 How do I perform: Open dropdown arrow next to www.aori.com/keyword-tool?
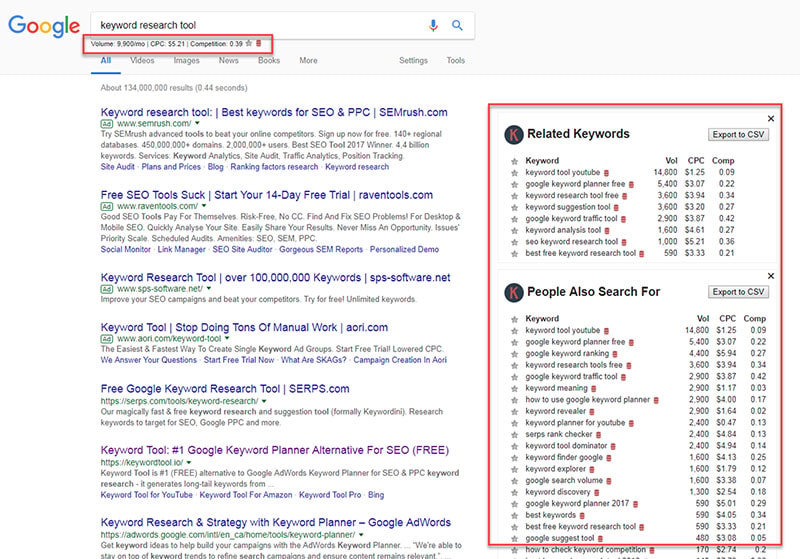227,338
